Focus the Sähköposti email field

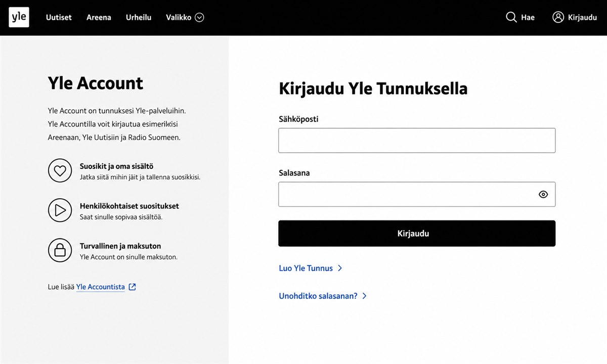click(417, 141)
